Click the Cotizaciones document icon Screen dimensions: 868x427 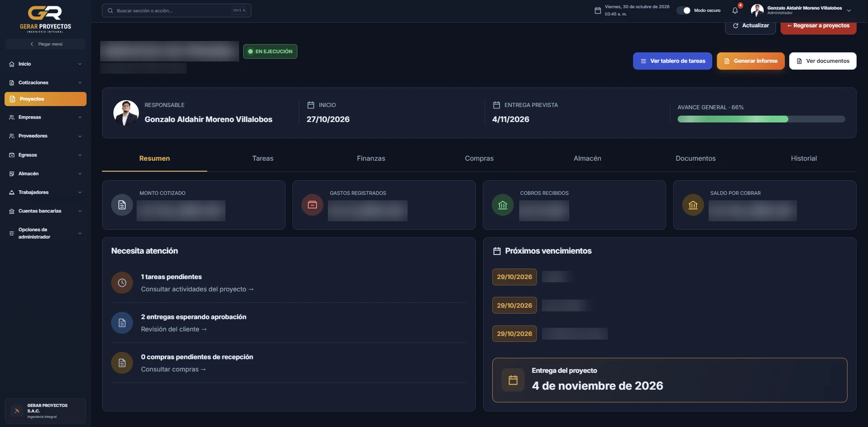coord(12,83)
